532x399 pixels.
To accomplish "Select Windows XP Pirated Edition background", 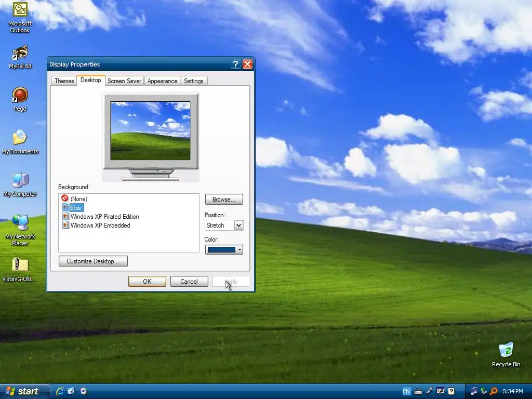I will coord(100,217).
